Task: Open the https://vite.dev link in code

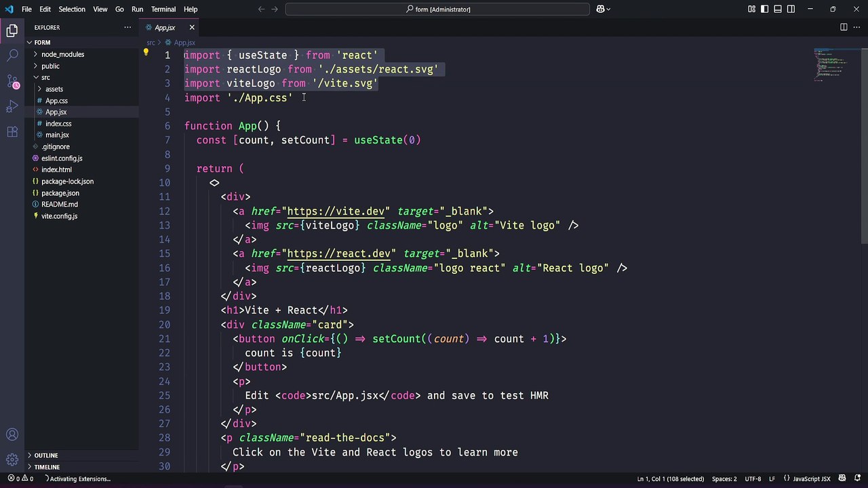Action: 335,211
